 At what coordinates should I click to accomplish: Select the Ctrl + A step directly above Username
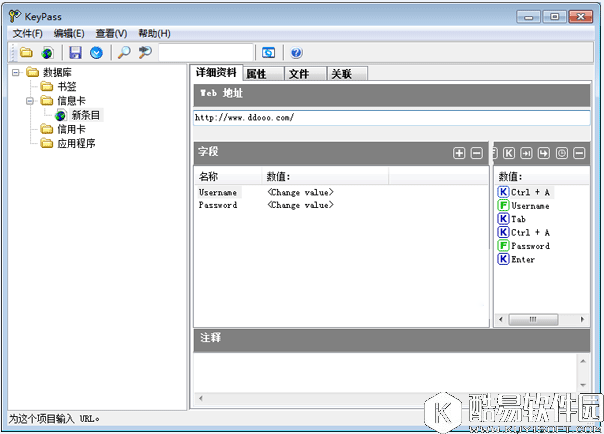click(525, 192)
